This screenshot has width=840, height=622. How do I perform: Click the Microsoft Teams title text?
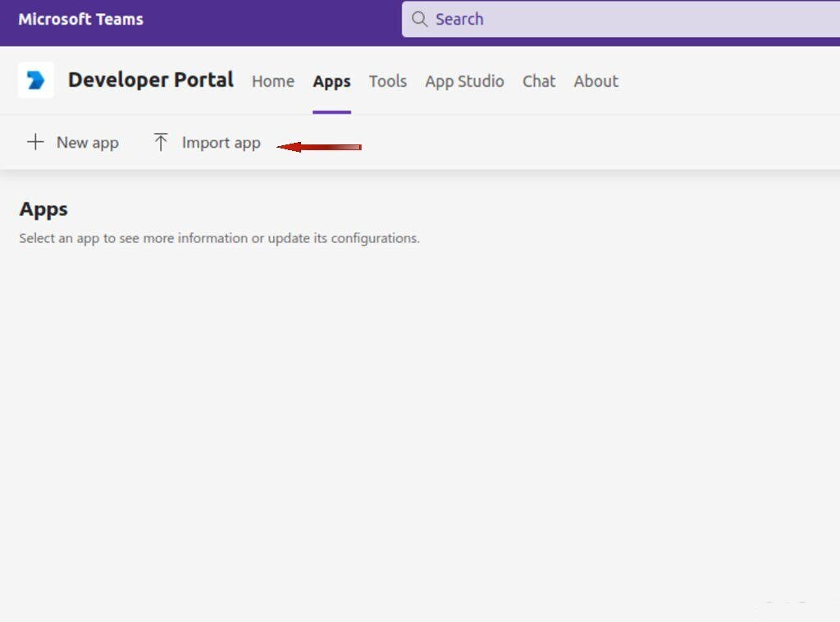[80, 19]
